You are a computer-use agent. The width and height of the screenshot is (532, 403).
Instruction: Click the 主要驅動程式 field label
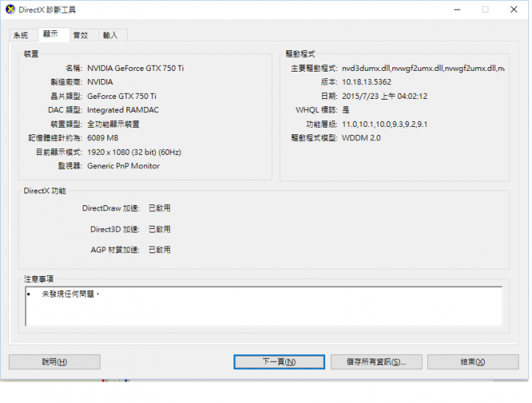pos(314,69)
